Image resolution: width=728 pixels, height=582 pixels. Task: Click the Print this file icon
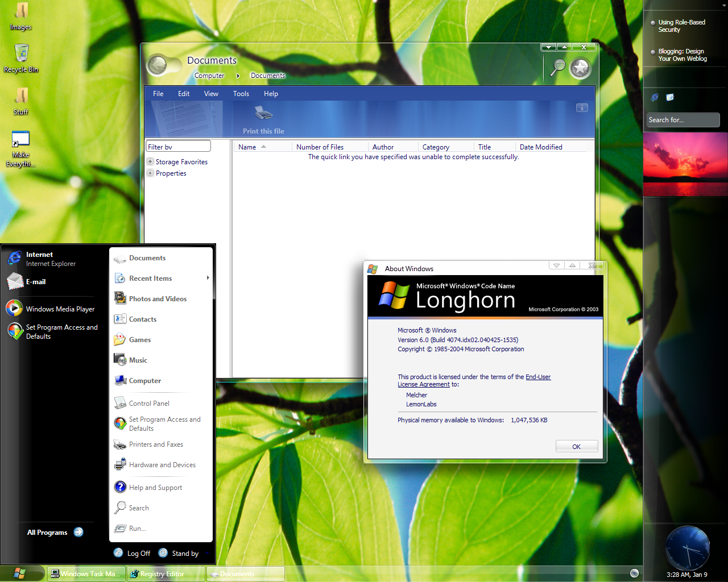click(x=263, y=114)
